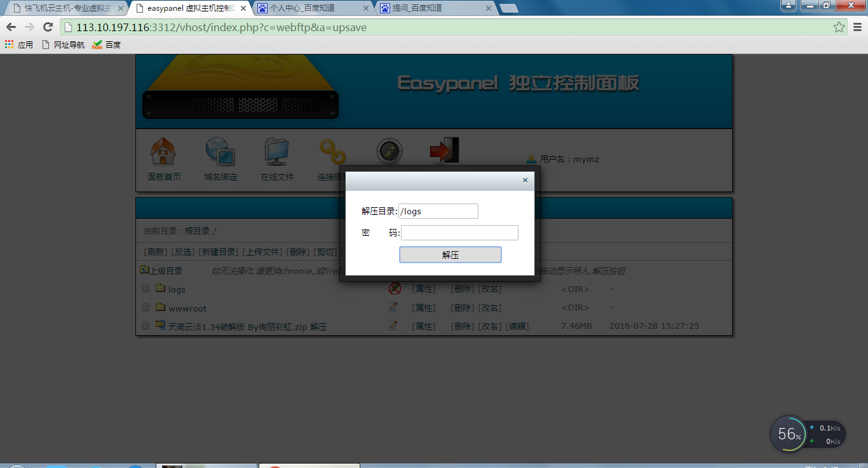Image resolution: width=868 pixels, height=468 pixels.
Task: Click the [新建目录] link
Action: (x=219, y=252)
